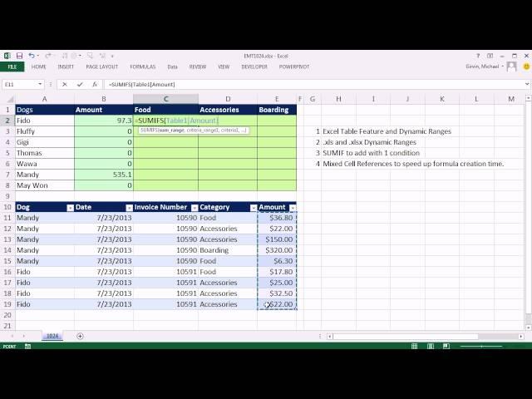Click the Amount cell showing 535.1
The height and width of the screenshot is (399, 532).
coord(104,175)
